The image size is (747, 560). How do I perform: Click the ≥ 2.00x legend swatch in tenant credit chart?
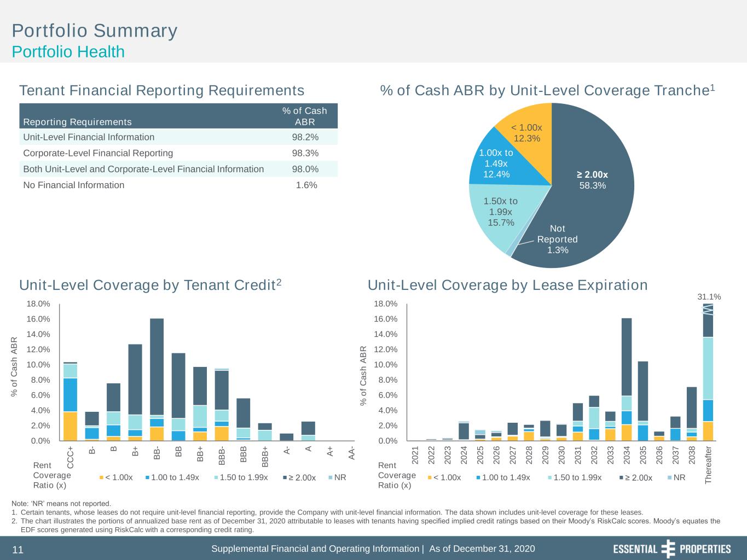(x=285, y=478)
